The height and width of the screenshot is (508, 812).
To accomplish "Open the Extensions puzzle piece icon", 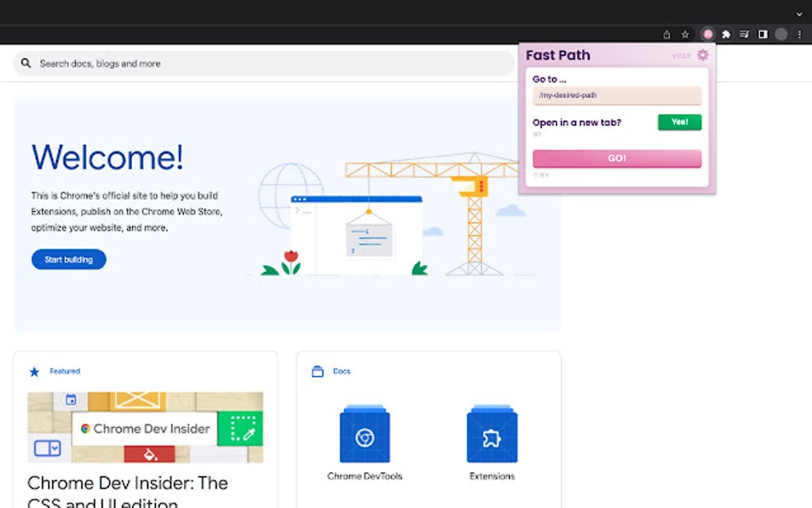I will (725, 34).
